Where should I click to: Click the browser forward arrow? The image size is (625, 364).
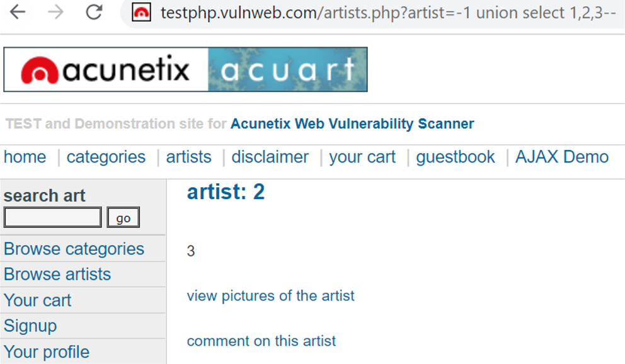coord(55,12)
